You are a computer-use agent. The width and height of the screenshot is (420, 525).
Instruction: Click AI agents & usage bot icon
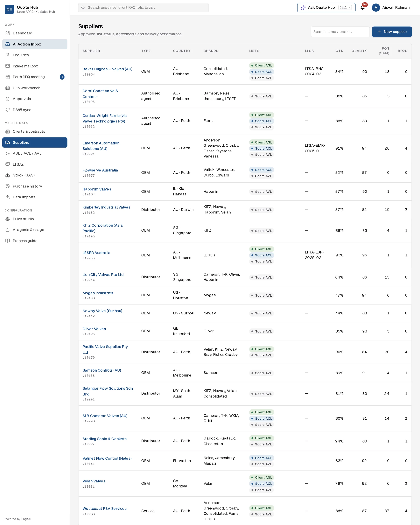click(x=8, y=230)
